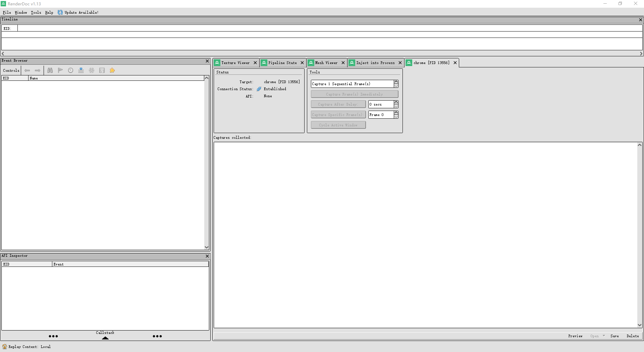Click the Capture 1 Sequential Frame(s) field

point(352,84)
